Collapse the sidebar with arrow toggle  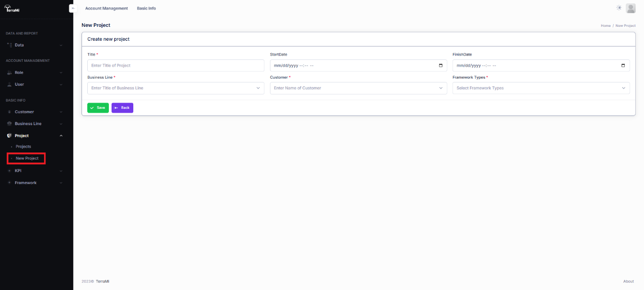73,8
